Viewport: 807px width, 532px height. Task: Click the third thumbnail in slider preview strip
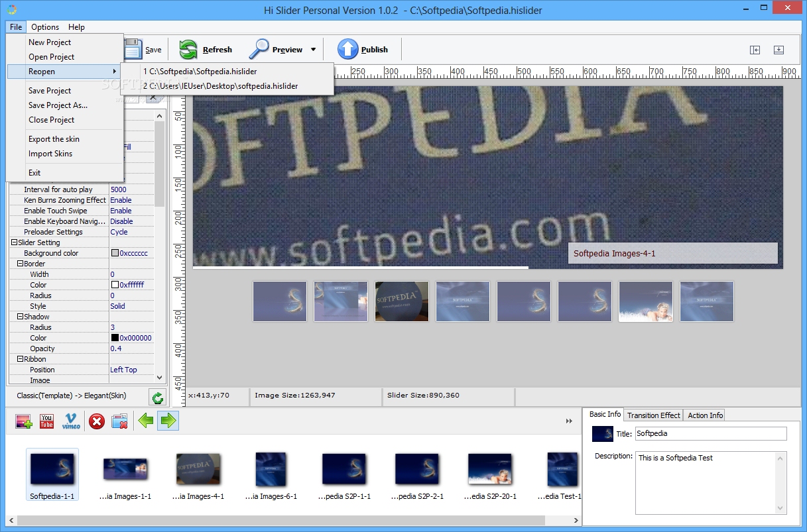click(x=402, y=301)
